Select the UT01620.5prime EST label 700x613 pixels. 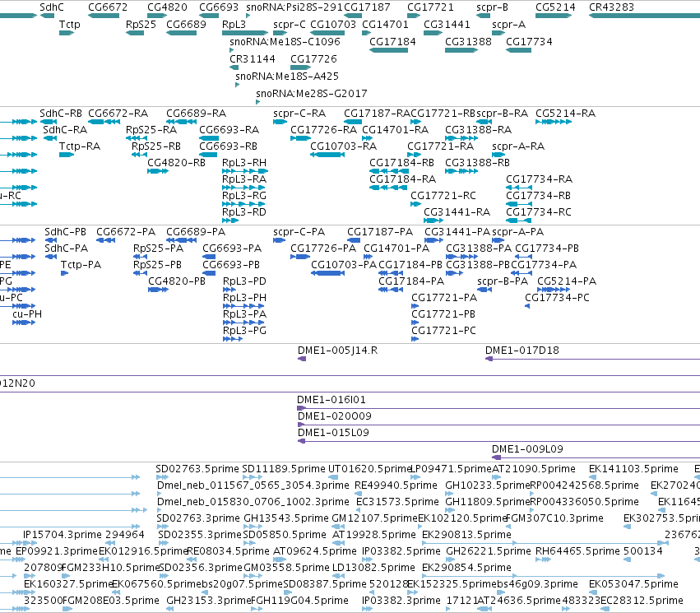[369, 469]
